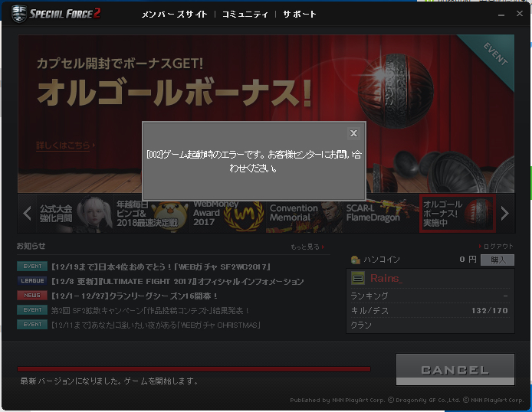532x412 pixels.
Task: Click the 0 円 balance text
Action: click(468, 260)
